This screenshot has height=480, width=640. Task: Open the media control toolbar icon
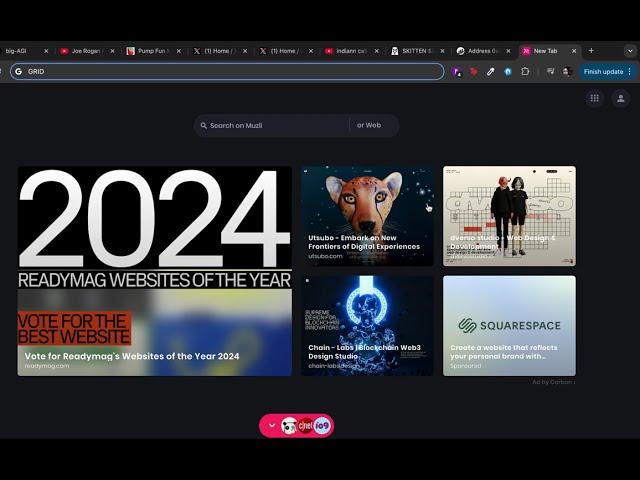pyautogui.click(x=551, y=71)
